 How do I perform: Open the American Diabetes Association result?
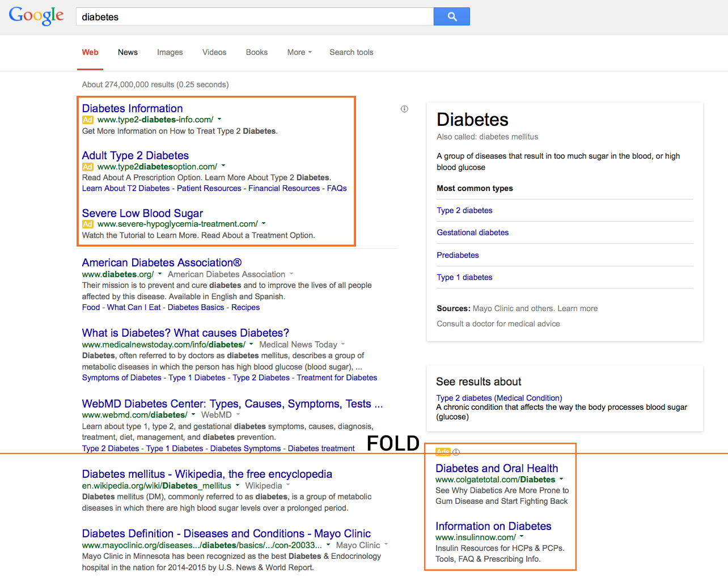[x=162, y=263]
